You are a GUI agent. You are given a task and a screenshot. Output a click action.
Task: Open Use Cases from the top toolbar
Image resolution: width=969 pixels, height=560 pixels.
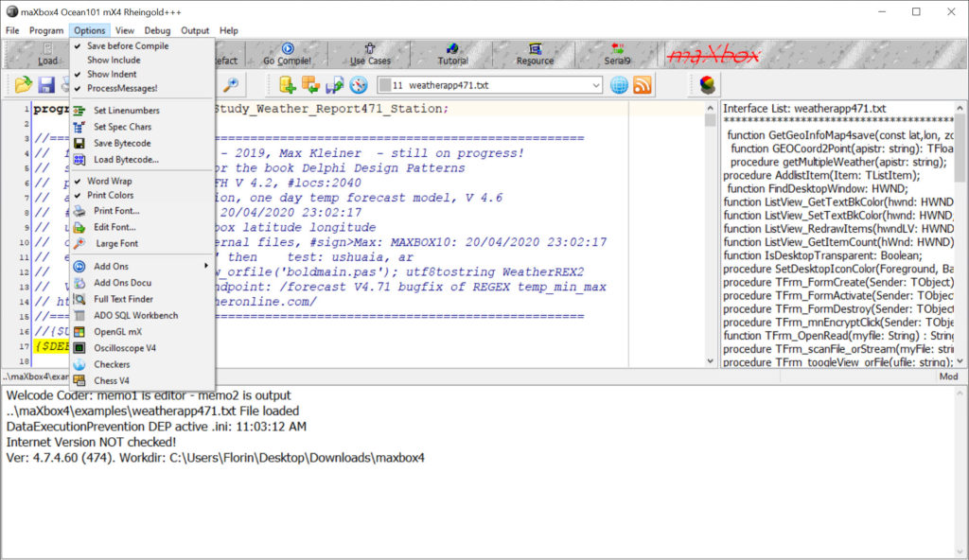[x=370, y=55]
